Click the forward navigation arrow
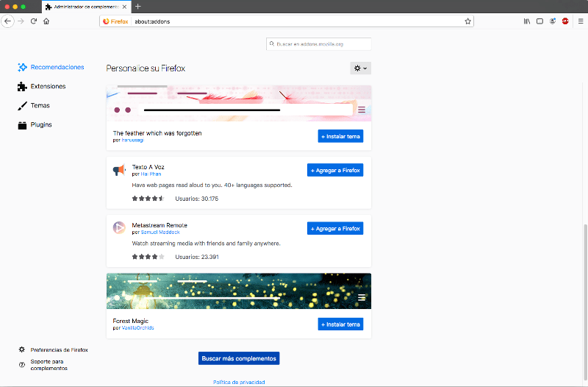 coord(21,21)
